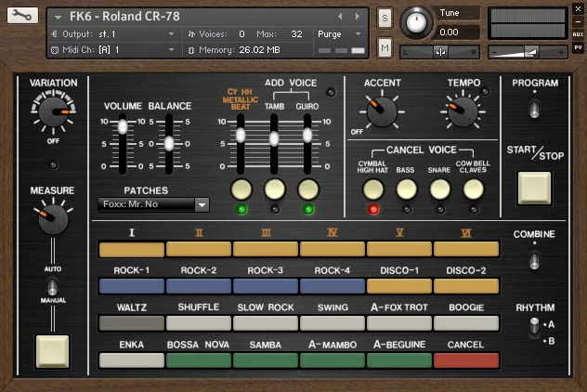Toggle Cancel Voice Bass button

(407, 189)
